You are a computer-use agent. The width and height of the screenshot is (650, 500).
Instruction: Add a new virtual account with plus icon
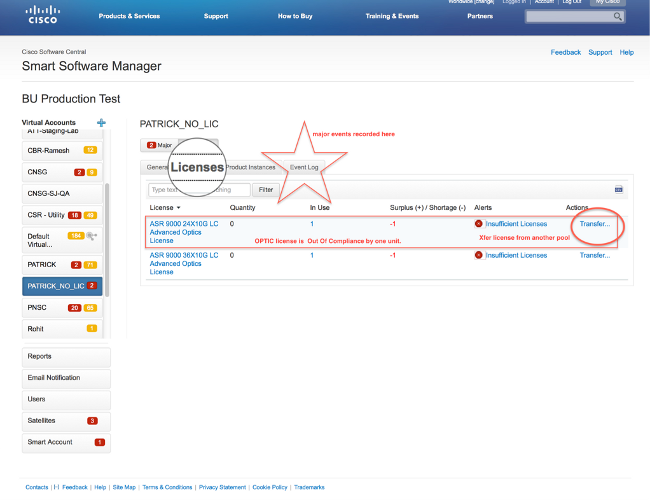pos(101,123)
